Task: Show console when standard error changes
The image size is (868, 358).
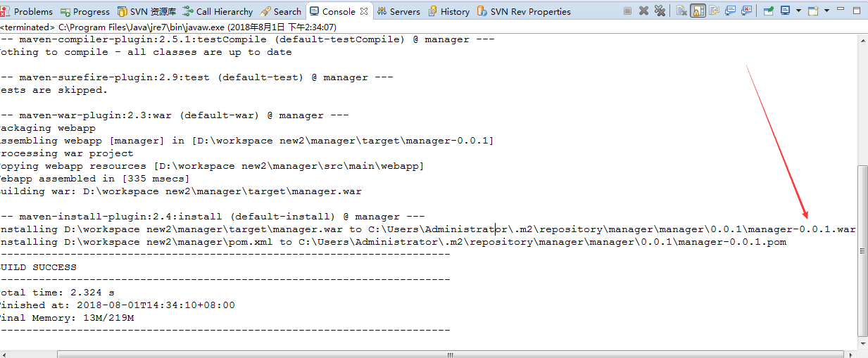Action: point(746,11)
